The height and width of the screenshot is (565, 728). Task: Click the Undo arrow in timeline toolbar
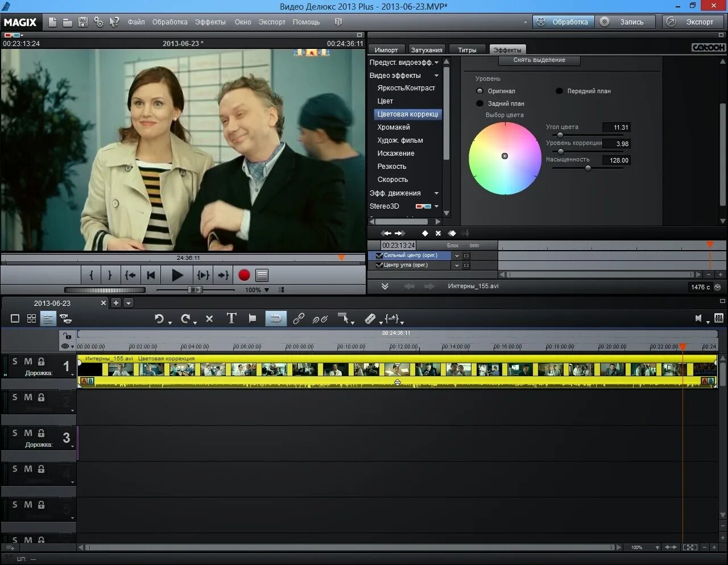pyautogui.click(x=159, y=319)
